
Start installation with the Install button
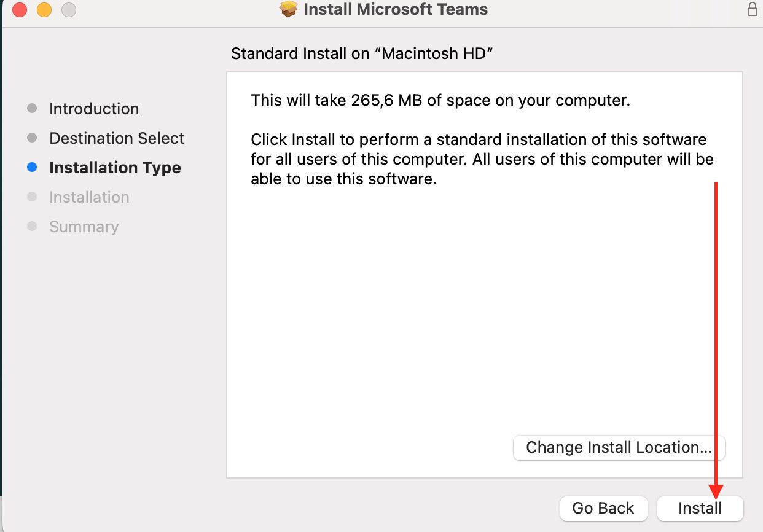[x=700, y=508]
